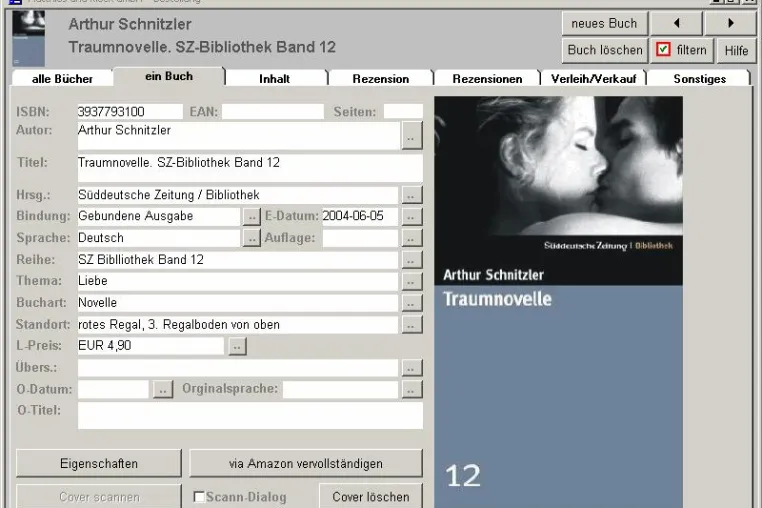
Task: Click into the empty Übers. field
Action: click(238, 368)
